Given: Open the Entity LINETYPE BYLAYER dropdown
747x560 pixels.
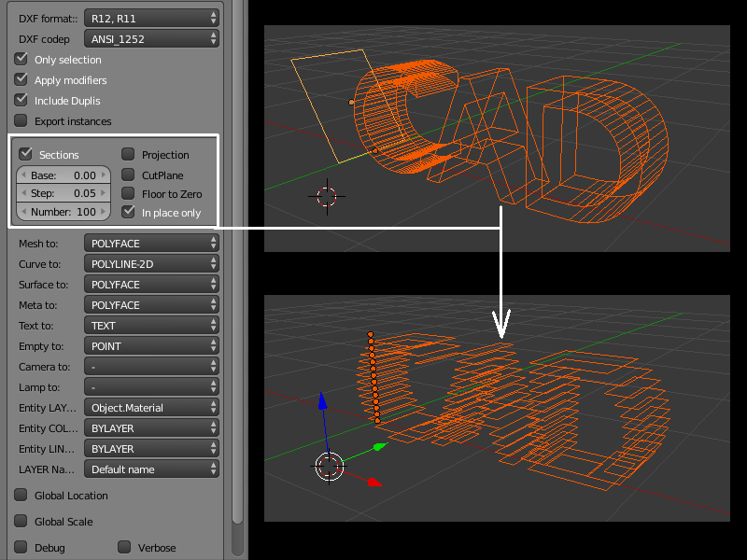Looking at the screenshot, I should [x=151, y=449].
